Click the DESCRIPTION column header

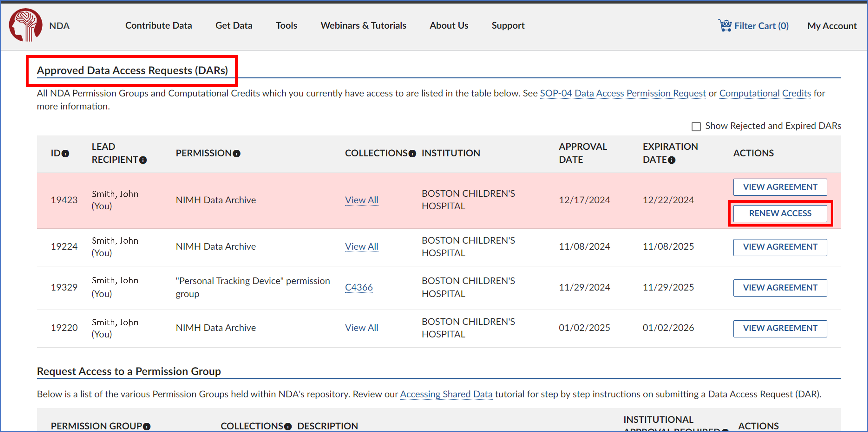[327, 426]
